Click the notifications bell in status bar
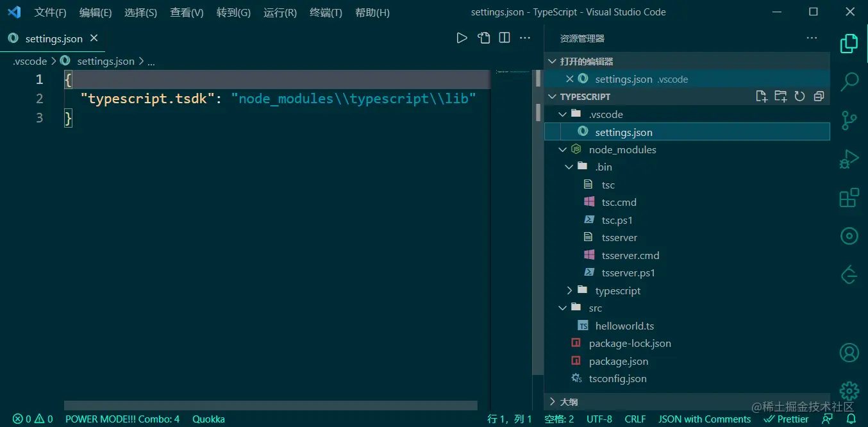Image resolution: width=868 pixels, height=427 pixels. (x=851, y=419)
